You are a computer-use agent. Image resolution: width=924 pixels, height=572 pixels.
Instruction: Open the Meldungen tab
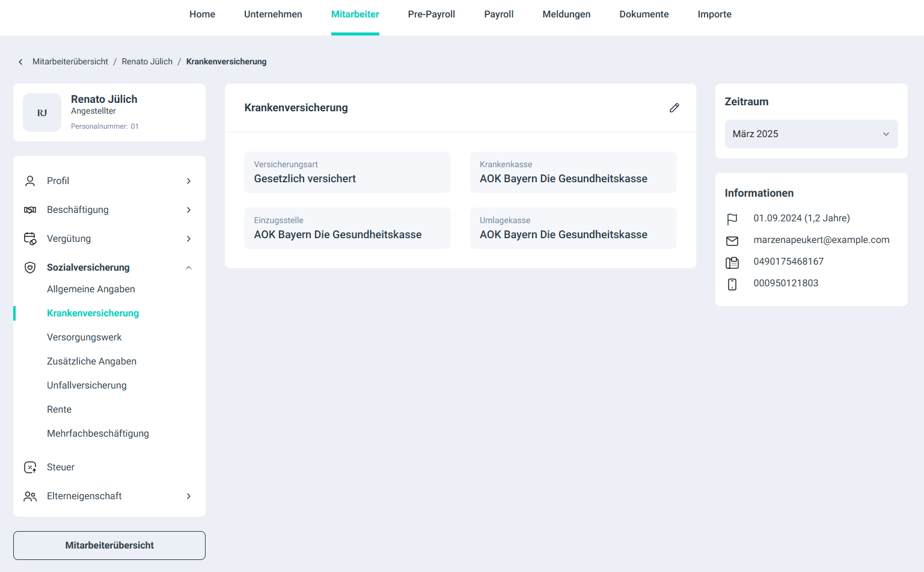[x=566, y=14]
